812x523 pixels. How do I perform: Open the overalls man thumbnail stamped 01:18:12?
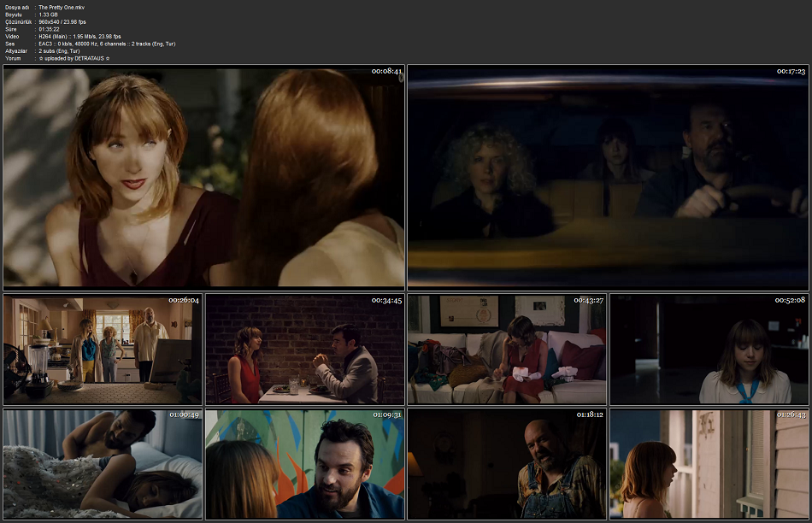[507, 464]
